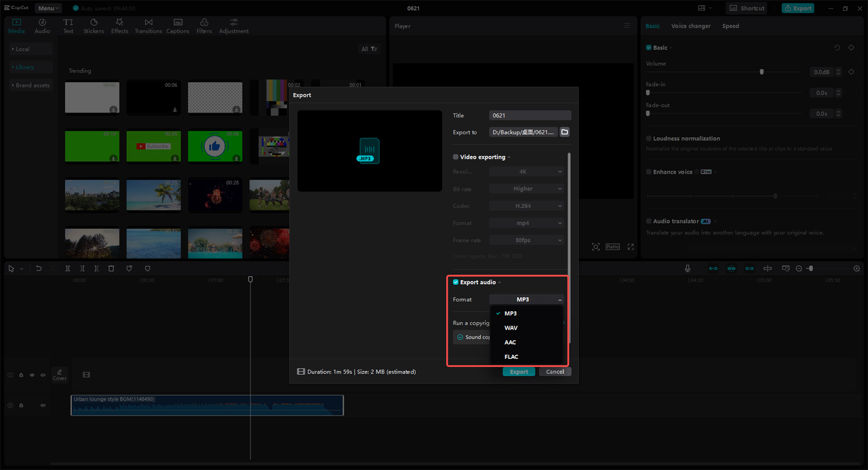Click the timeline zoom-out minus icon
The height and width of the screenshot is (470, 868).
tap(799, 269)
